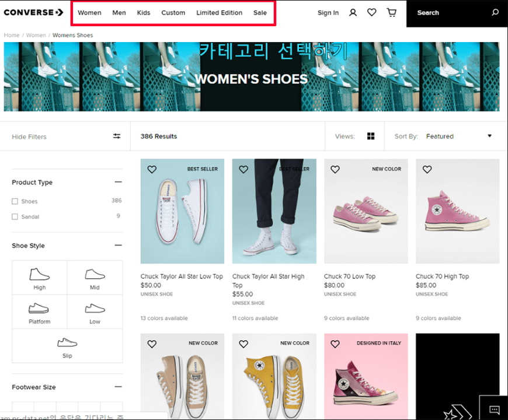Collapse the Shoe Style section

(x=119, y=245)
